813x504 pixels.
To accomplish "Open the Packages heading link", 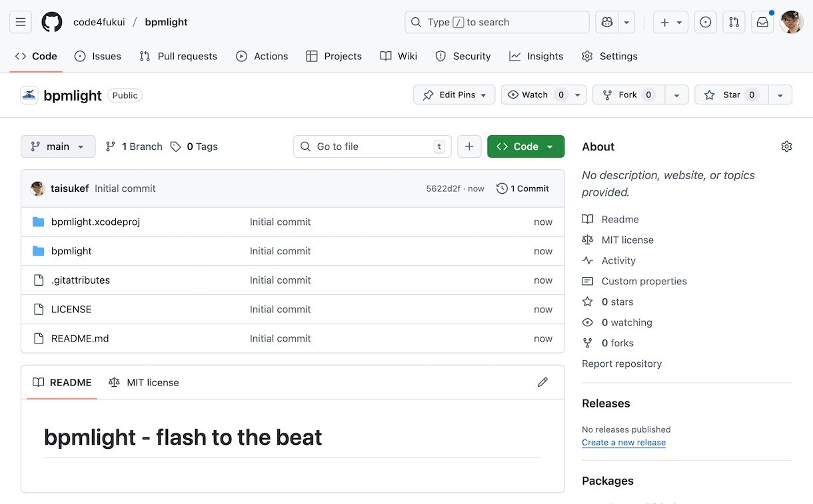I will pos(608,481).
